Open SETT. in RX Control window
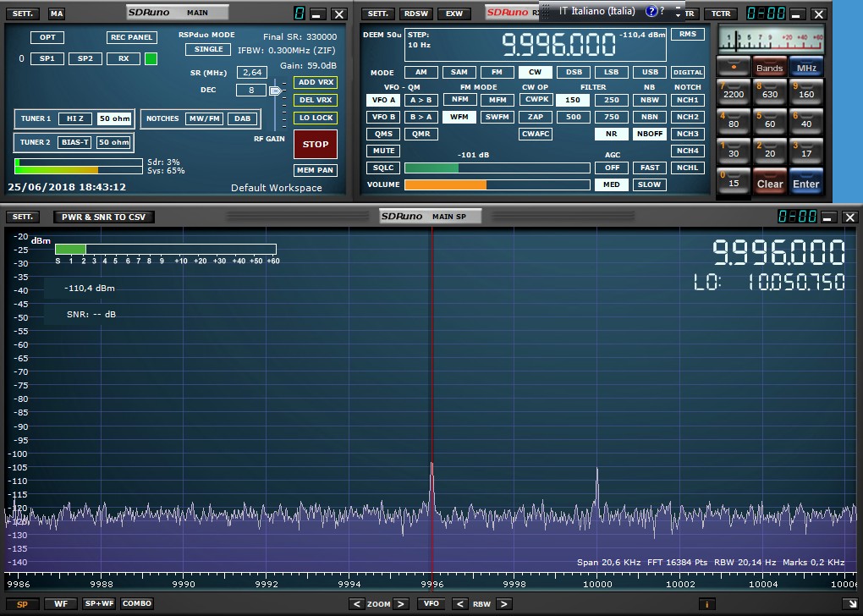This screenshot has width=863, height=616. (378, 14)
